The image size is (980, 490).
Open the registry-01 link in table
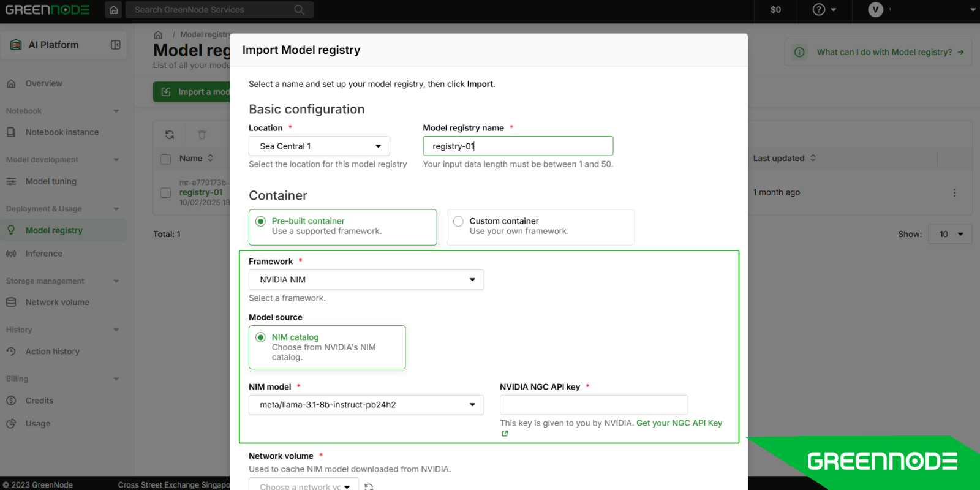[x=201, y=192]
